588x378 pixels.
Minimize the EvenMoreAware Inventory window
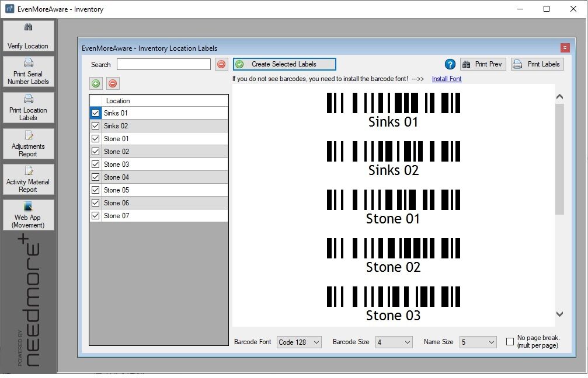tap(520, 9)
